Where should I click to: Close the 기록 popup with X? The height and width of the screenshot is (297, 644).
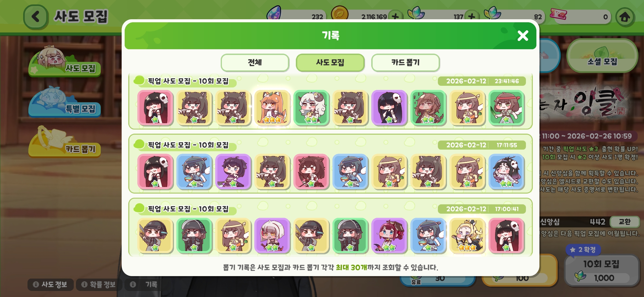(x=523, y=36)
